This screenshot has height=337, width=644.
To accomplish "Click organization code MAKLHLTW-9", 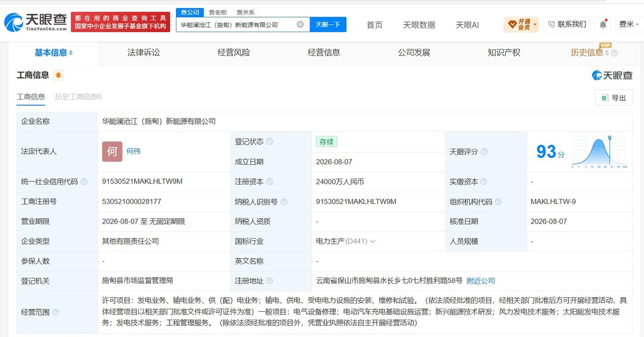I will click(553, 201).
